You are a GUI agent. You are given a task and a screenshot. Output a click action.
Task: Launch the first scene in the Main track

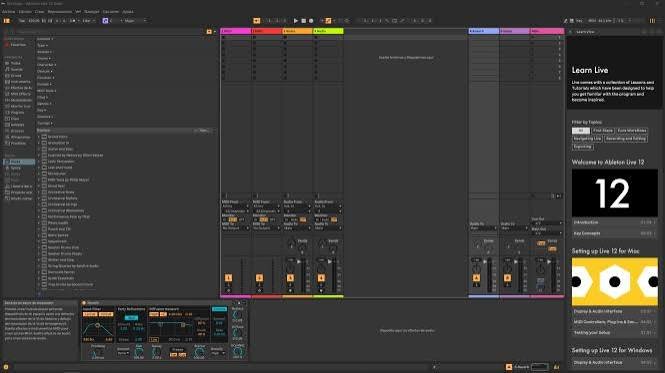(x=559, y=38)
